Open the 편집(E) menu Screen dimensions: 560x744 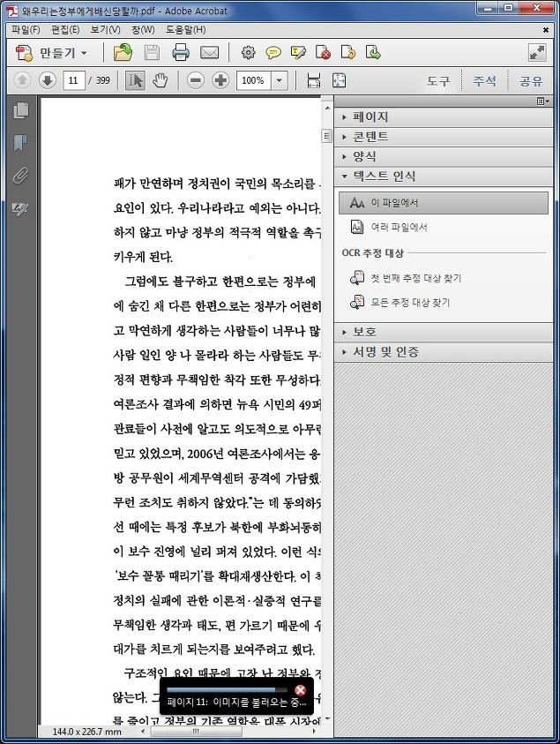[x=65, y=29]
